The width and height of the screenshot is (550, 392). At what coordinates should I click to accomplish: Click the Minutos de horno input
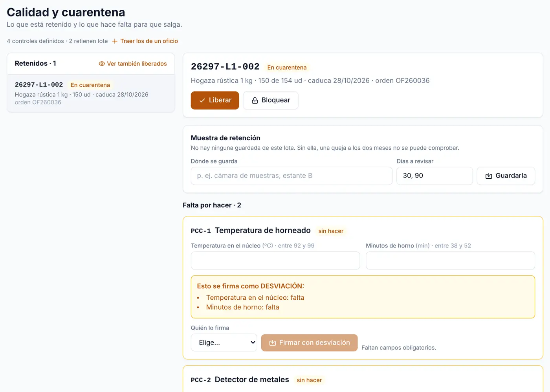(x=450, y=260)
